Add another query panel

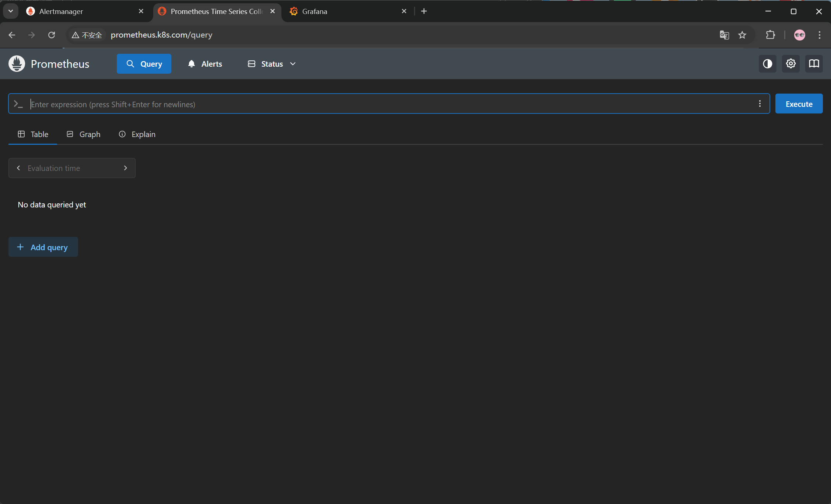(x=43, y=247)
